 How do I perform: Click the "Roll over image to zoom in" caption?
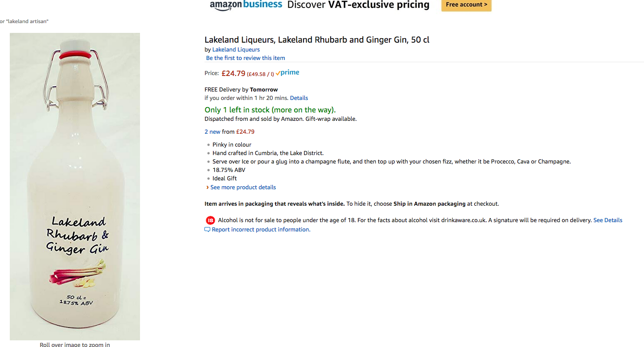(x=75, y=344)
